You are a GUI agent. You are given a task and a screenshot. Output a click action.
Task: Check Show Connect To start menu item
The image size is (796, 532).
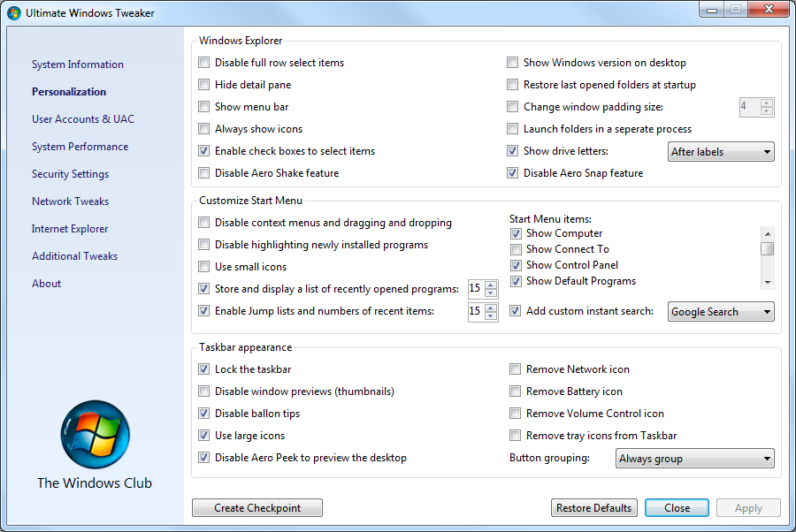click(x=516, y=249)
